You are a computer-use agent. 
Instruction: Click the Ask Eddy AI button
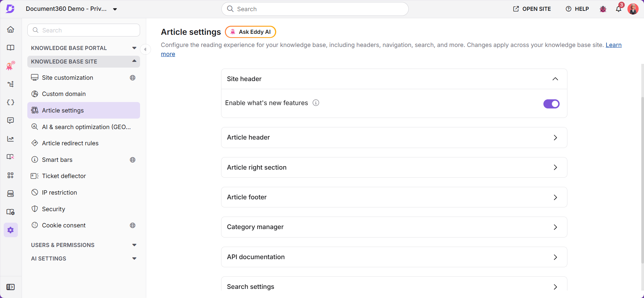250,32
